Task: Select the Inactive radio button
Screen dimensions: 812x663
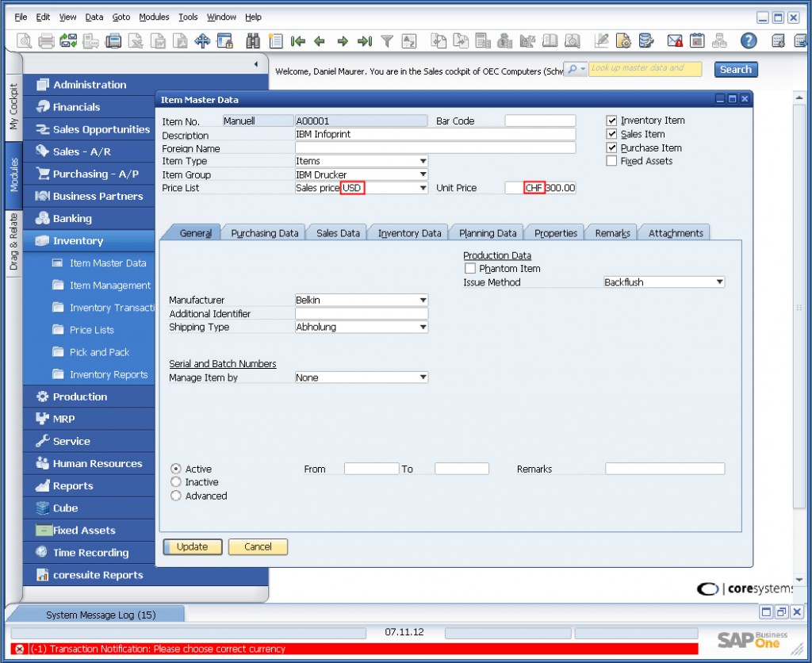Action: 175,481
